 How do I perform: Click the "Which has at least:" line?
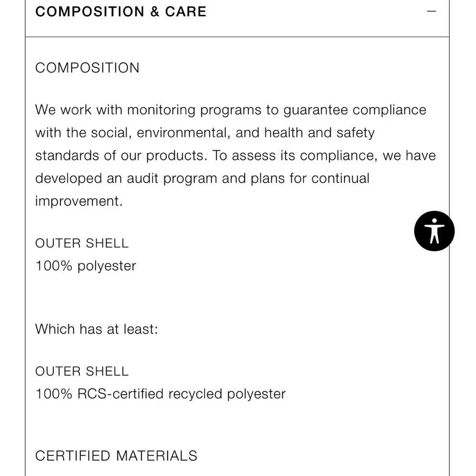pyautogui.click(x=96, y=329)
